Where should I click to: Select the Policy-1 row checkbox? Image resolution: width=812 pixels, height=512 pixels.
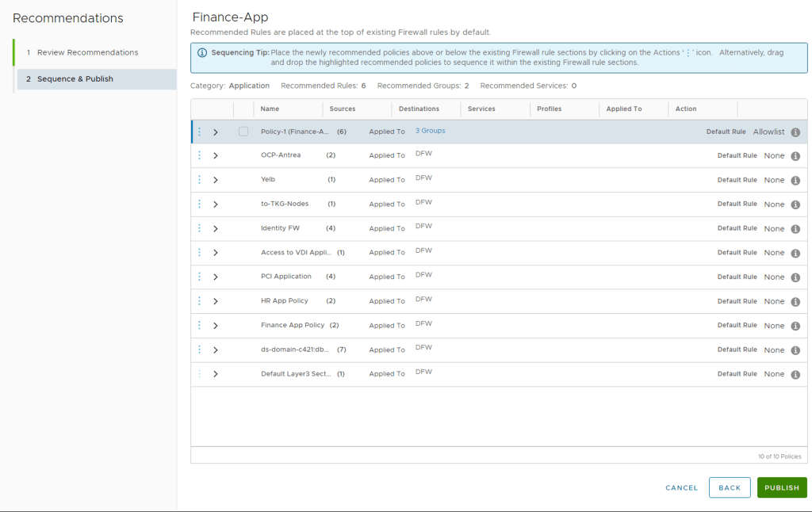[x=243, y=132]
